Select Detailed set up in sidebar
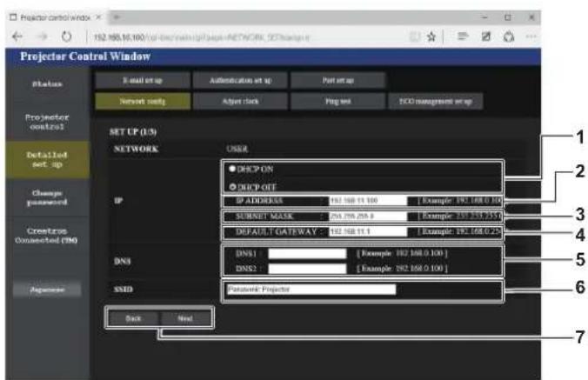The height and width of the screenshot is (380, 588). coord(47,160)
